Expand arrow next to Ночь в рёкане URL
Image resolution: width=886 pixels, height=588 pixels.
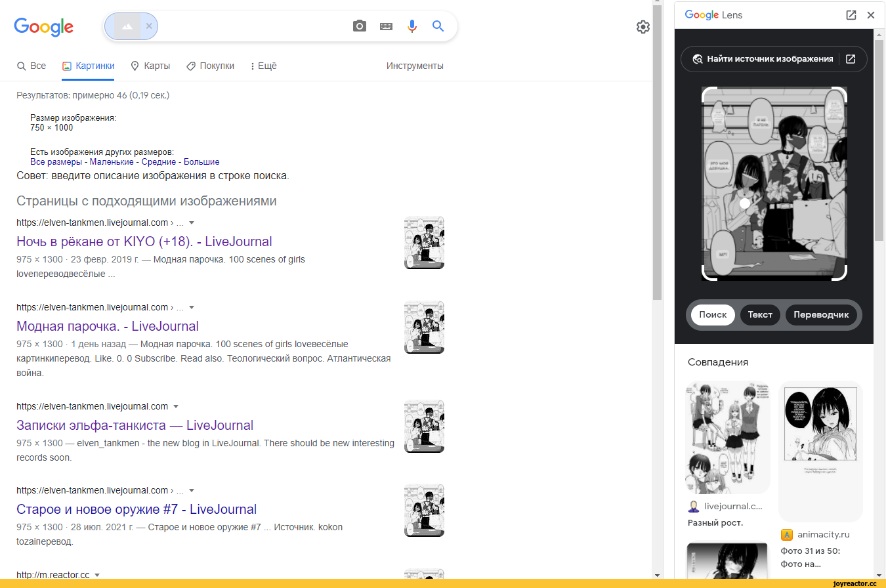[192, 223]
